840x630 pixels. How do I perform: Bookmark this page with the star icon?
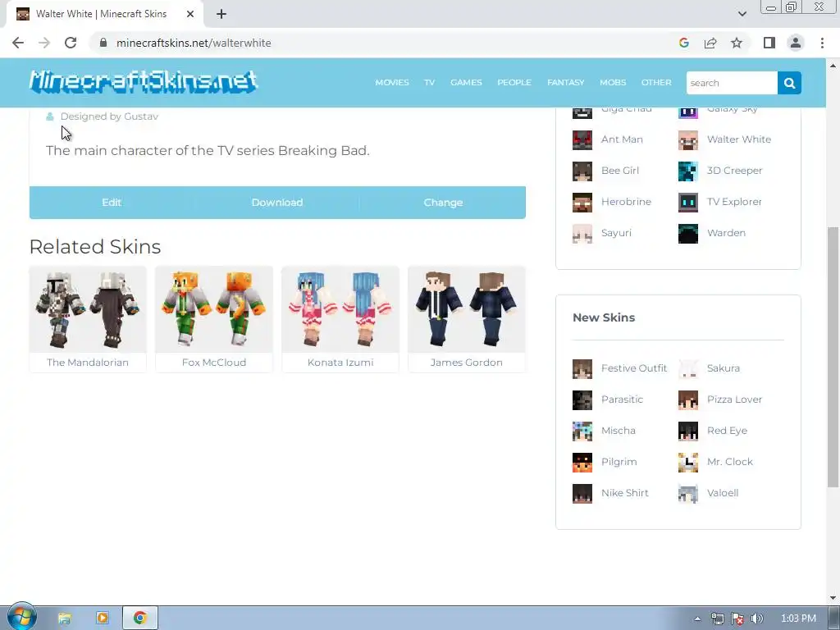[737, 43]
